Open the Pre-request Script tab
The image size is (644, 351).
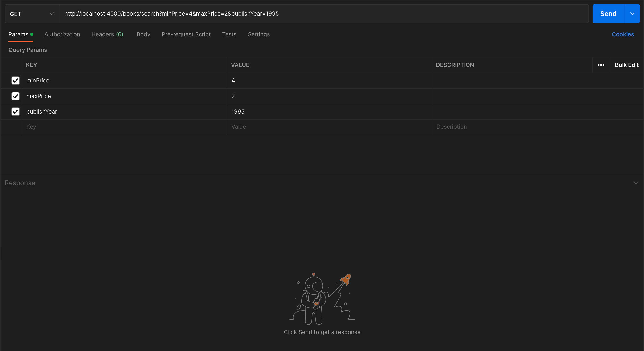point(186,34)
